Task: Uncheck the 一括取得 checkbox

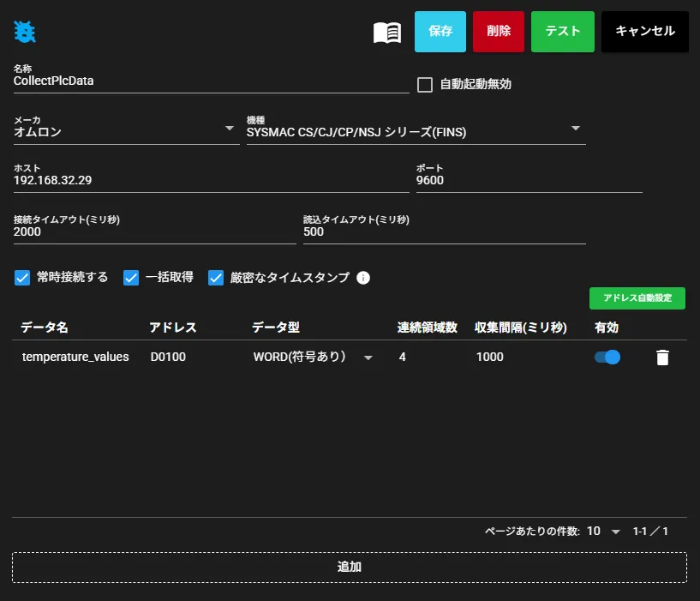Action: click(x=131, y=278)
